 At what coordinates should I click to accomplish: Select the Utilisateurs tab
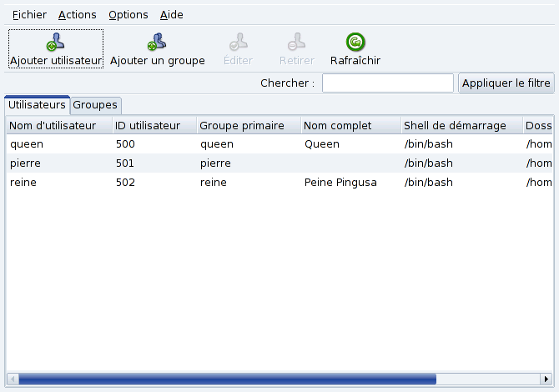(37, 105)
